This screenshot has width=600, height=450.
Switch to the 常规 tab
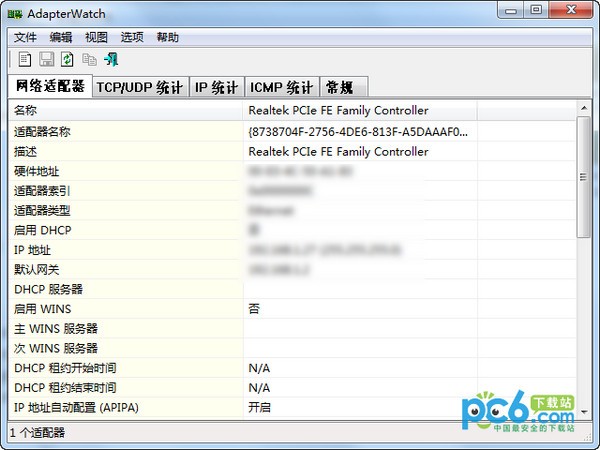tap(343, 87)
